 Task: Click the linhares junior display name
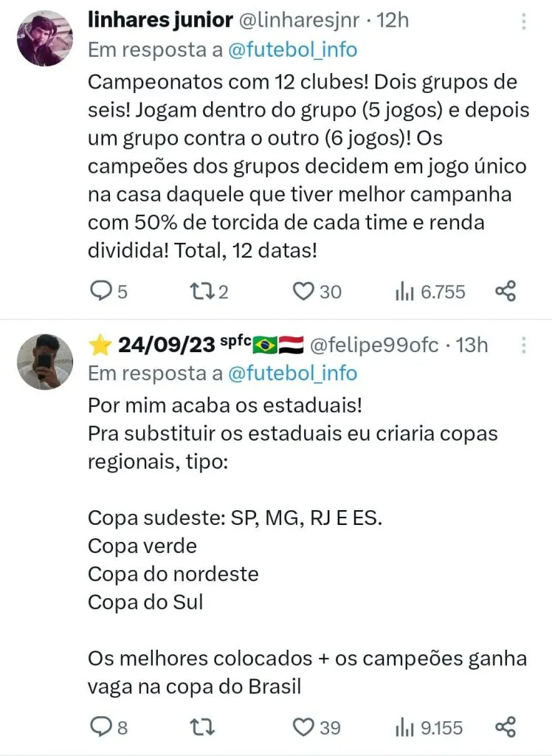pos(159,19)
